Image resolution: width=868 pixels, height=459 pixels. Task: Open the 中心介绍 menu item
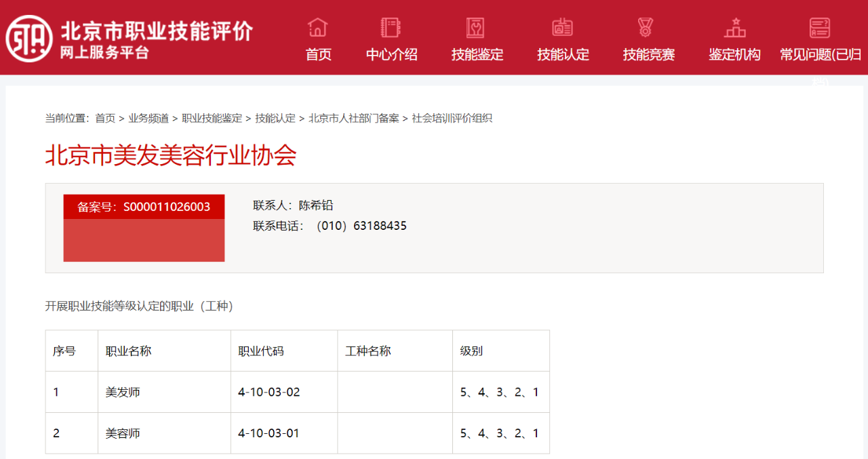[x=392, y=55]
